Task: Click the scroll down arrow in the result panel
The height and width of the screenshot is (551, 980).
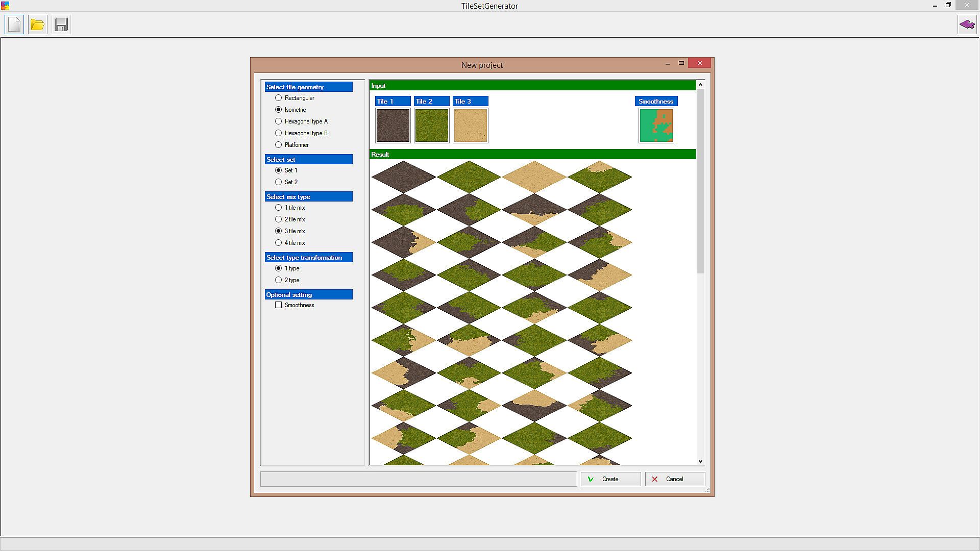Action: 700,461
